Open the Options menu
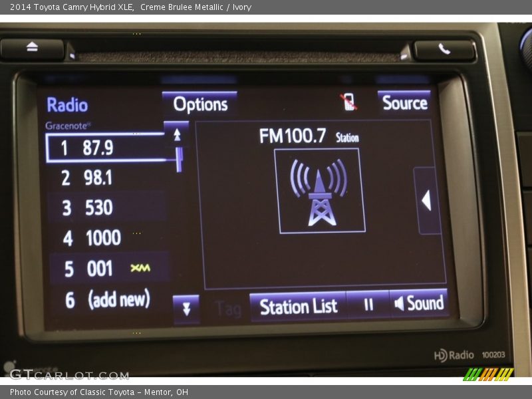Screen dimensions: 532x399 point(199,104)
